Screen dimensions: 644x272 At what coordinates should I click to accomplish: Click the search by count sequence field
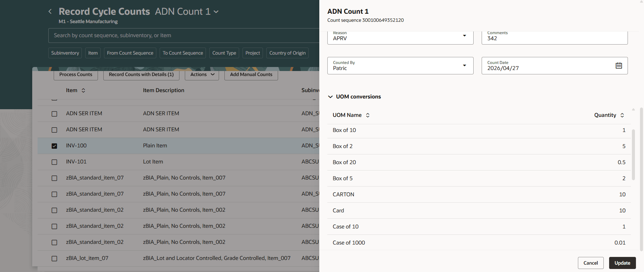coord(184,36)
